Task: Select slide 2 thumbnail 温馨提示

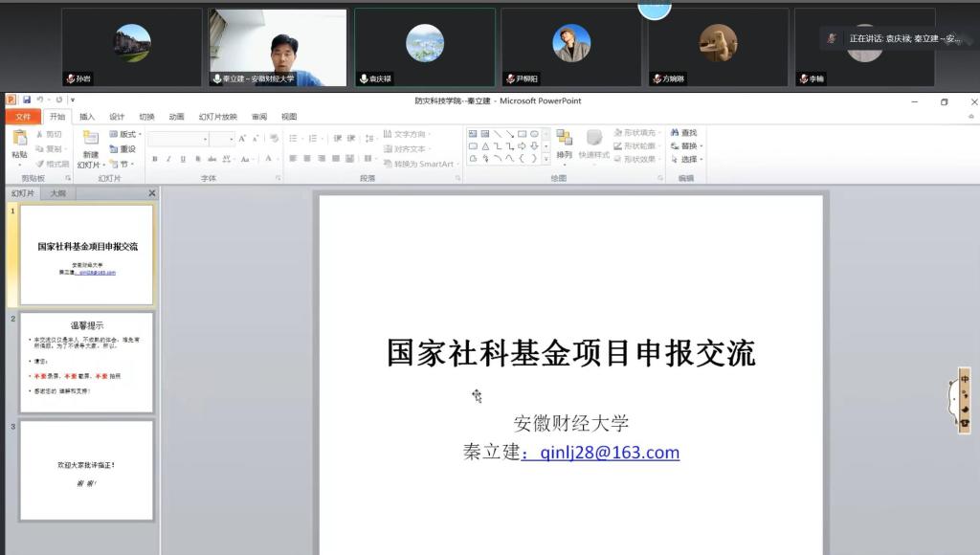Action: [86, 363]
